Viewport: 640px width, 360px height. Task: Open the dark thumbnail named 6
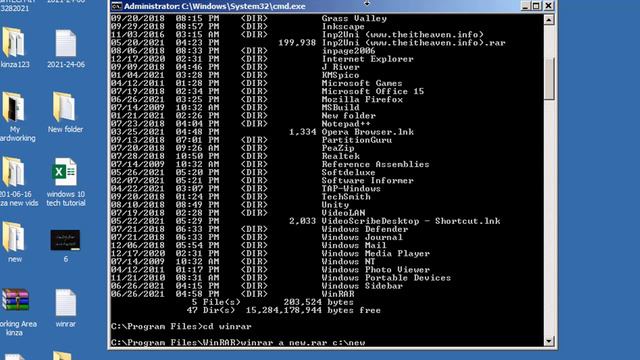click(x=65, y=245)
